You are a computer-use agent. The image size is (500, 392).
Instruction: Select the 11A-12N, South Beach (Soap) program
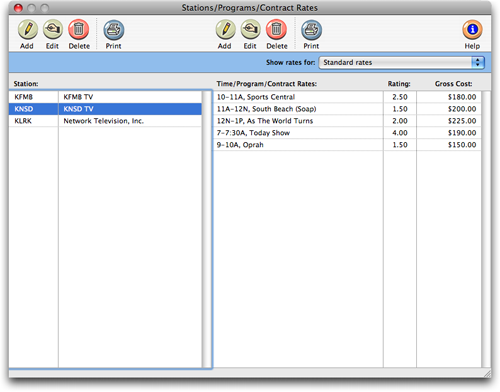click(x=267, y=109)
